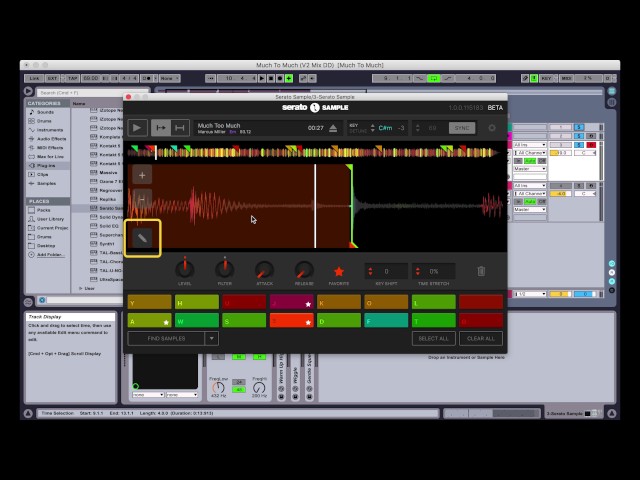The image size is (640, 480).
Task: Open the Find Samples dropdown arrow
Action: coord(211,338)
